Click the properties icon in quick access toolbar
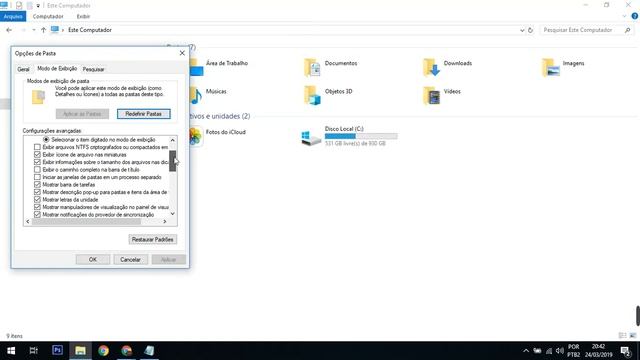Image resolution: width=640 pixels, height=360 pixels. point(19,5)
